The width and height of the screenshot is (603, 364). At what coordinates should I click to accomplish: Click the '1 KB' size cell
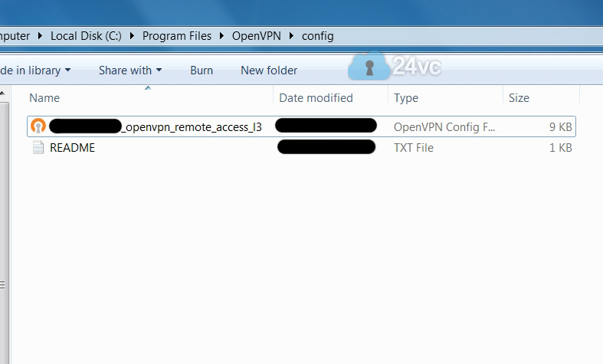560,148
